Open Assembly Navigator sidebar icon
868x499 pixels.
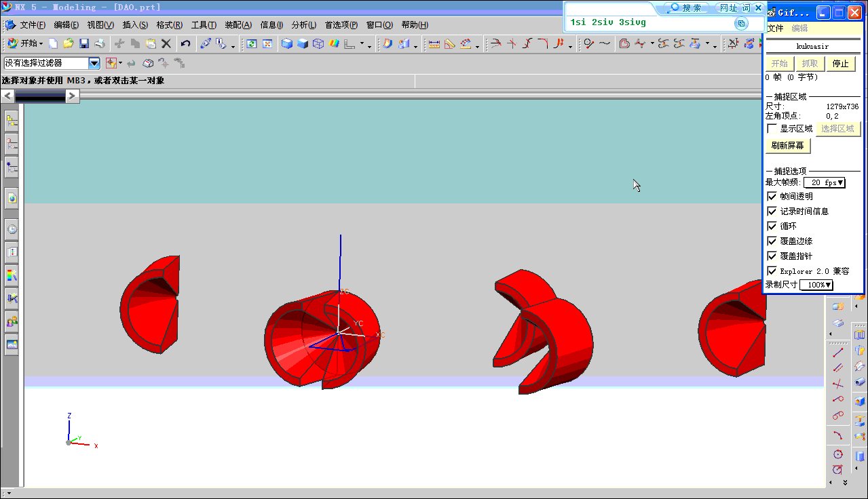point(12,121)
